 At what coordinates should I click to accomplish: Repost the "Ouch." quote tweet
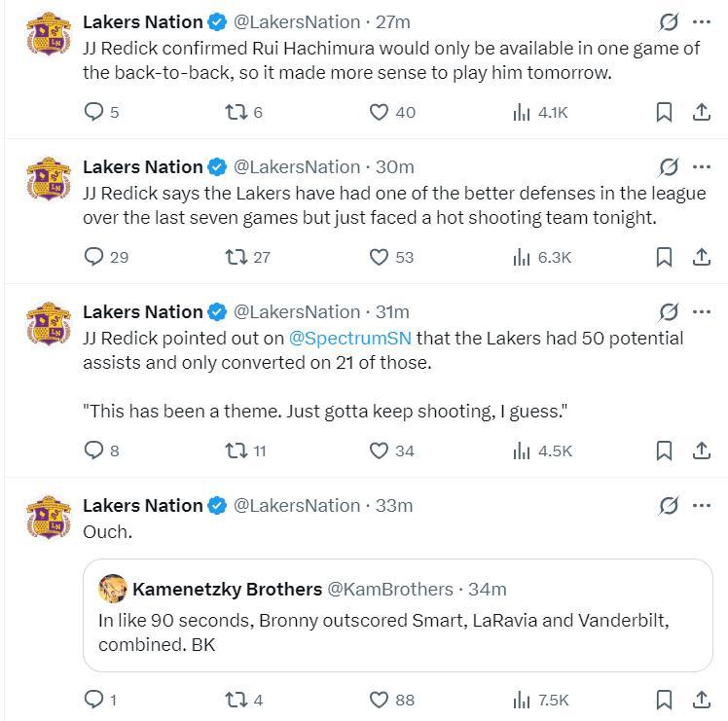click(x=235, y=699)
